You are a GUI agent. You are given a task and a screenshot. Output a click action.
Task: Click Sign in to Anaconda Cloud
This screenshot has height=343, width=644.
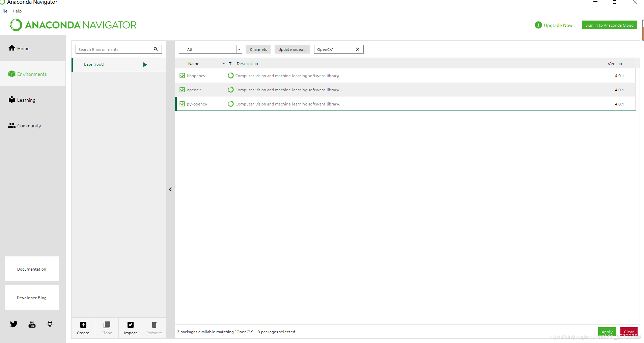610,25
